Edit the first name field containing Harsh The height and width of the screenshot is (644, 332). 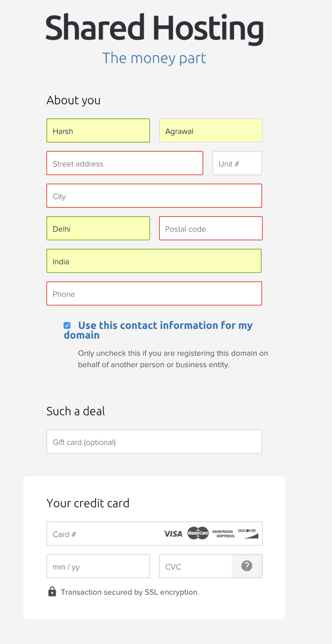(98, 130)
